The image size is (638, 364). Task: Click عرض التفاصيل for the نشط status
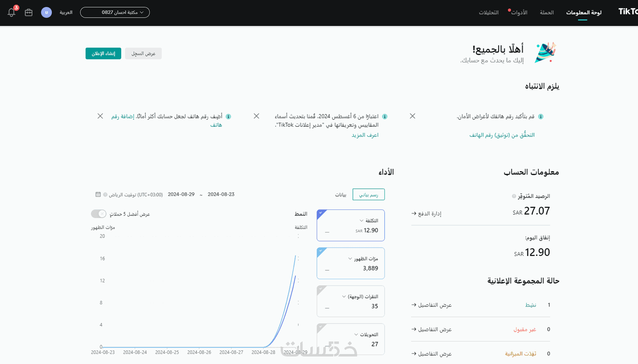(x=435, y=305)
